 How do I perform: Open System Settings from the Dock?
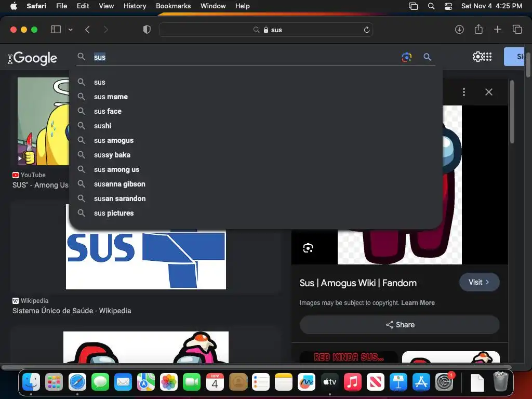pos(444,382)
